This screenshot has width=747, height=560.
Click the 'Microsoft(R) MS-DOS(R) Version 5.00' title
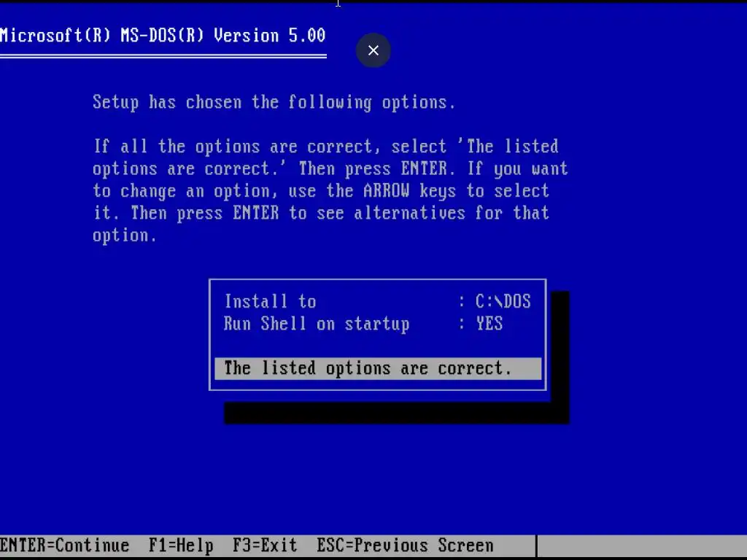[163, 35]
